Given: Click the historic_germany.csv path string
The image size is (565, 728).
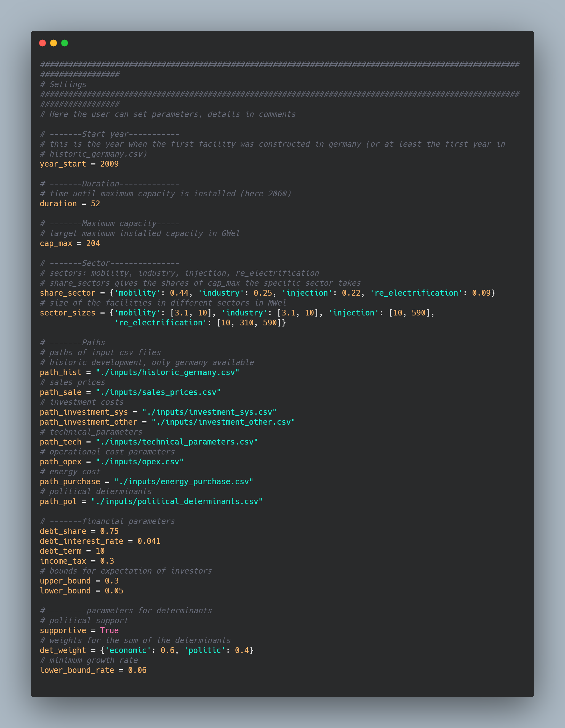Looking at the screenshot, I should [167, 372].
